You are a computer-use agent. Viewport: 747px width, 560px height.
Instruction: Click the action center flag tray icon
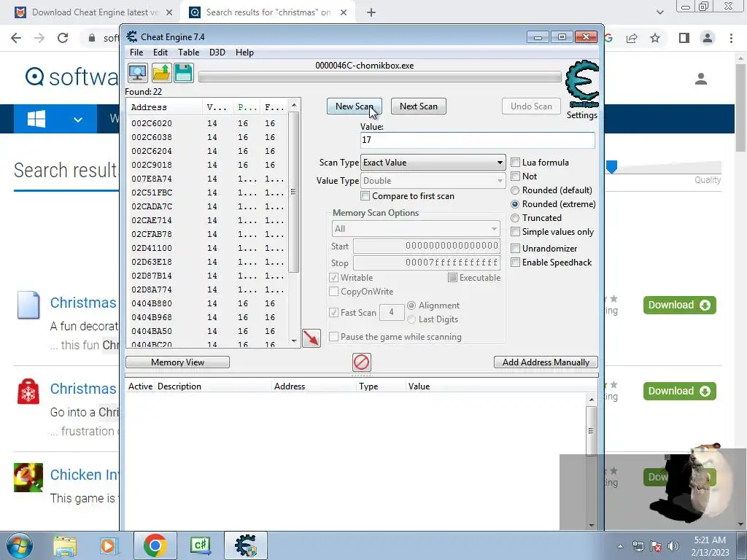point(656,546)
